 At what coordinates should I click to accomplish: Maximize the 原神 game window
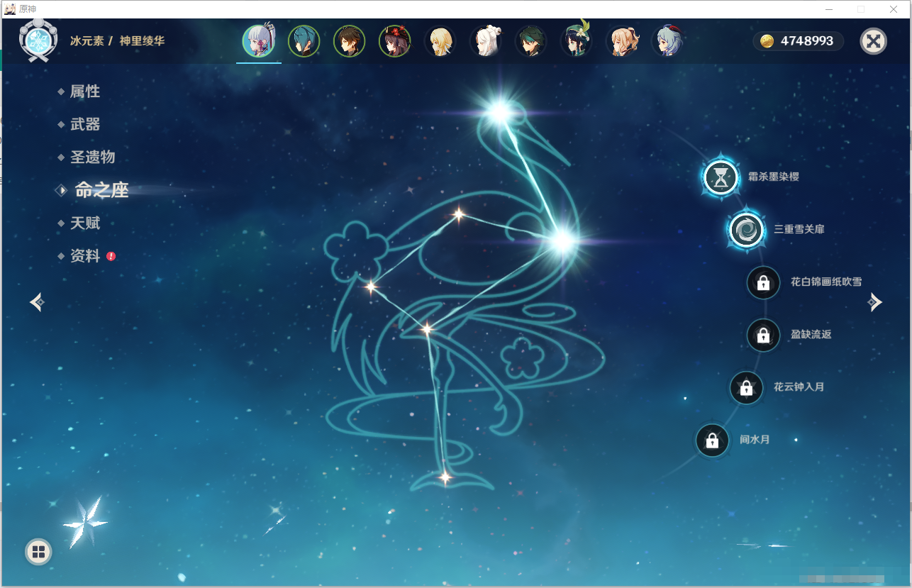click(x=861, y=9)
